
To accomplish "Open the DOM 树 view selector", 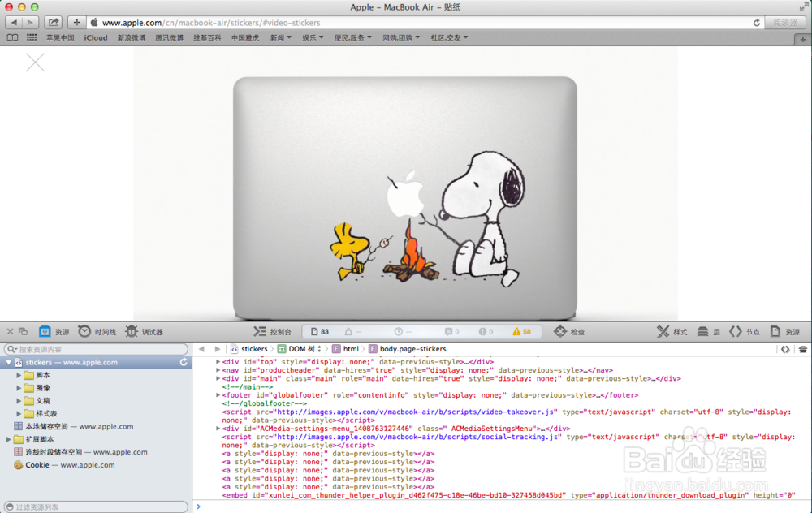I will point(300,349).
